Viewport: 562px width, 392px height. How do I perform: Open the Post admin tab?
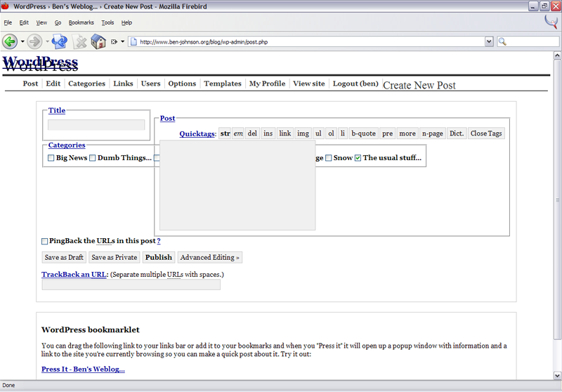[x=30, y=84]
